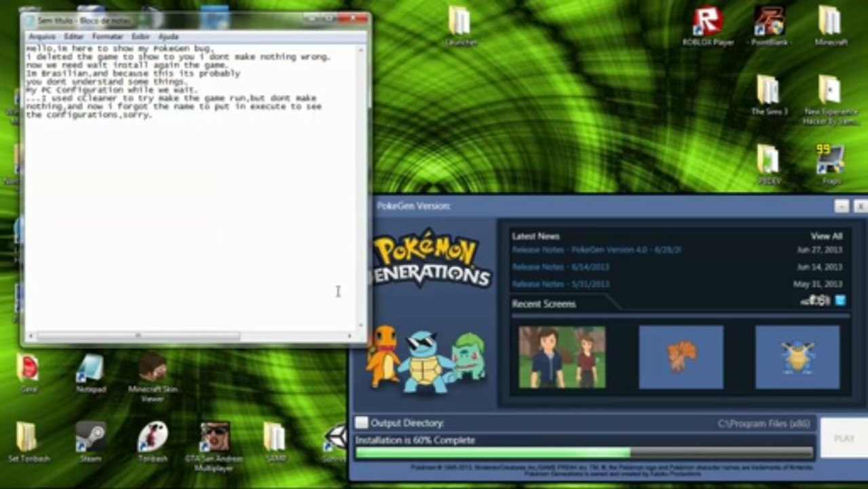Screen dimensions: 868x489
Task: Open the 6/14/2013 release notes link
Action: click(x=561, y=267)
